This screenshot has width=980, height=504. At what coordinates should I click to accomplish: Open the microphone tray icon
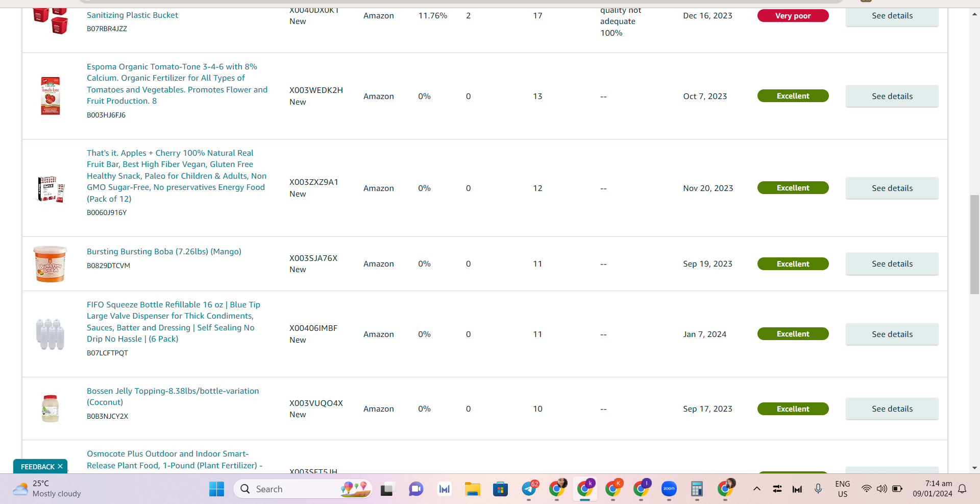(x=818, y=489)
